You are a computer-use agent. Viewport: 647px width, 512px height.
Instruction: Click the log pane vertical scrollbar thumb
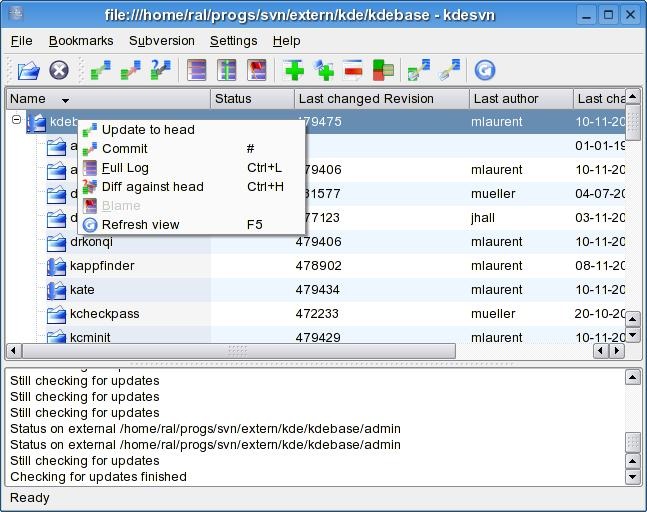(x=633, y=442)
